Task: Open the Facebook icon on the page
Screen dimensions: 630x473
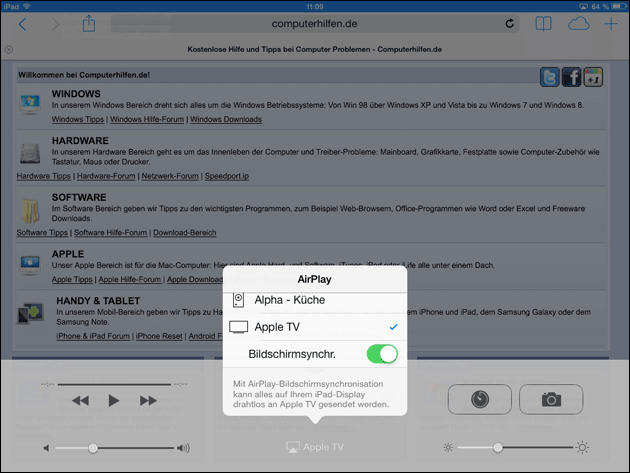Action: [571, 77]
